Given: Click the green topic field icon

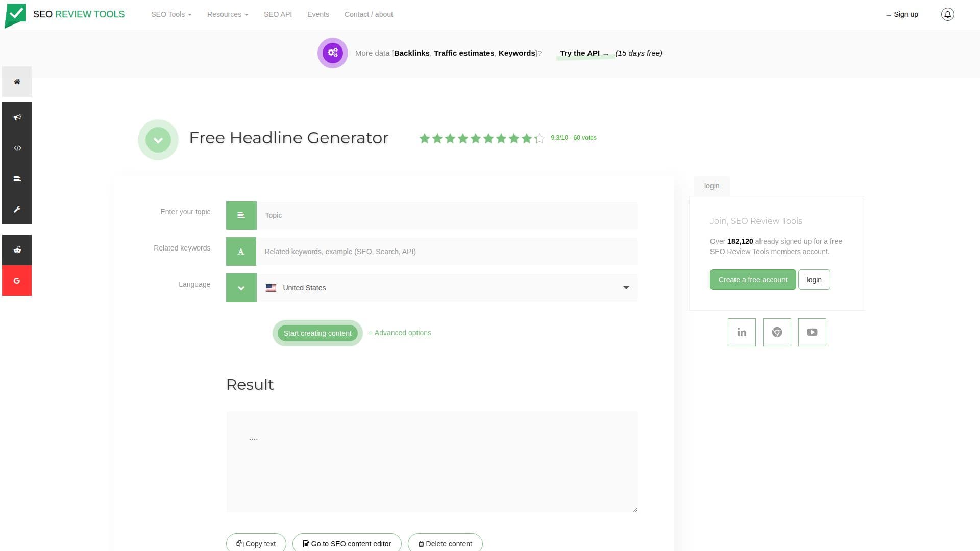Looking at the screenshot, I should (x=241, y=215).
